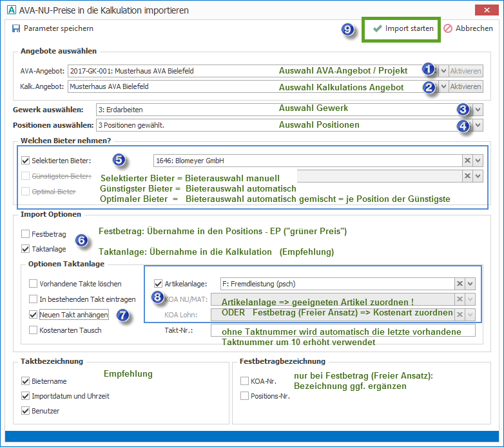Disable the Taktanlage checkbox
The width and height of the screenshot is (504, 447).
pos(26,248)
